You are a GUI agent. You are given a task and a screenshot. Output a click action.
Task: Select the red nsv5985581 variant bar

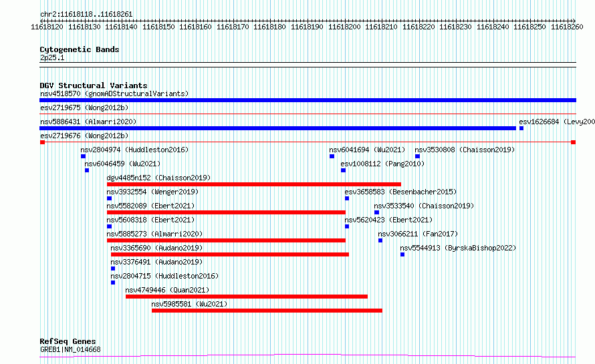coord(267,311)
